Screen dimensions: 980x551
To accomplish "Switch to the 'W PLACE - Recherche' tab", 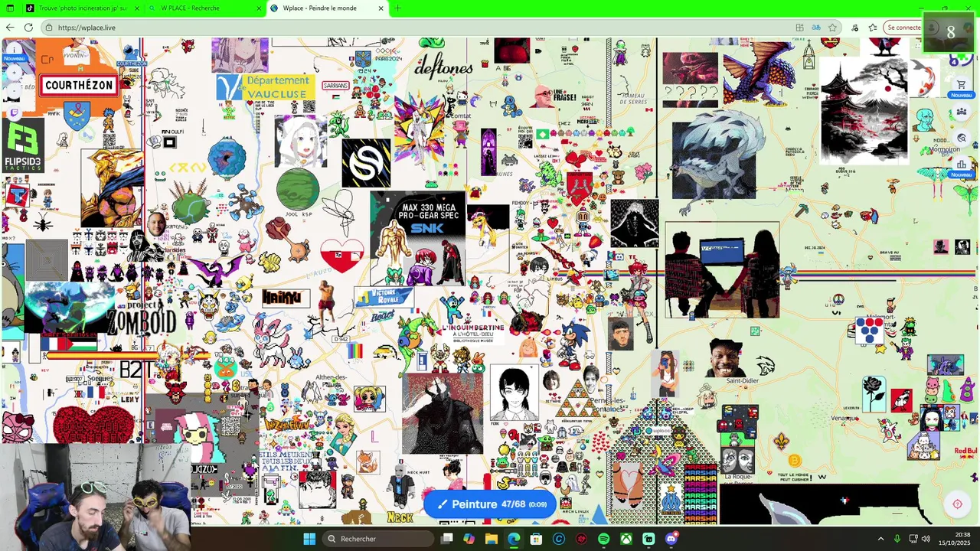I will click(x=204, y=8).
